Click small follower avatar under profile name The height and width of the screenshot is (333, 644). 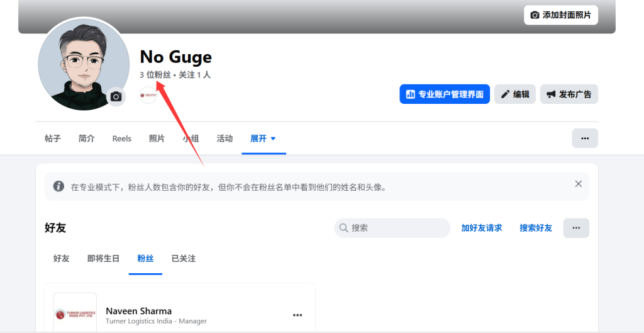pos(148,96)
